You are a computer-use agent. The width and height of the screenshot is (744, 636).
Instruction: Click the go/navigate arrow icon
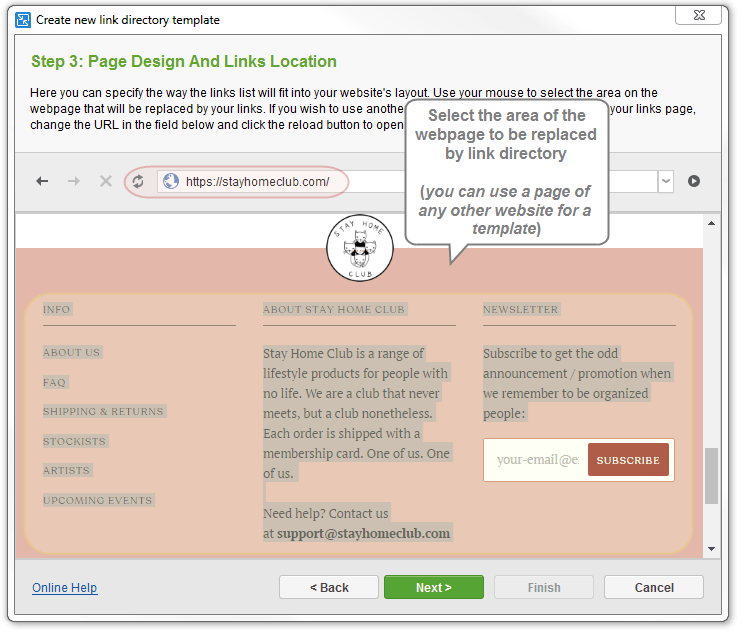tap(694, 181)
